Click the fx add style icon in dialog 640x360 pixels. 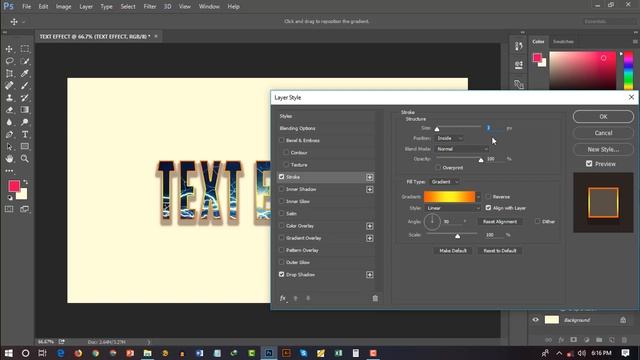283,298
